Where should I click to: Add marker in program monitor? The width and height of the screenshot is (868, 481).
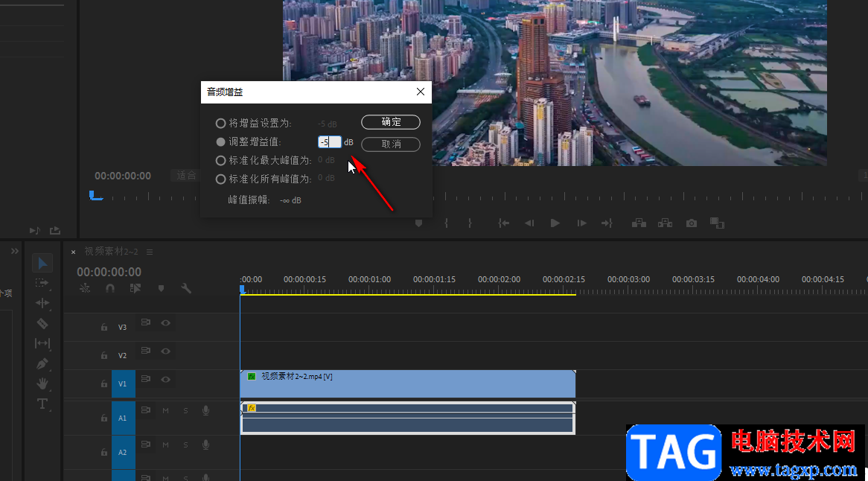[x=418, y=223]
